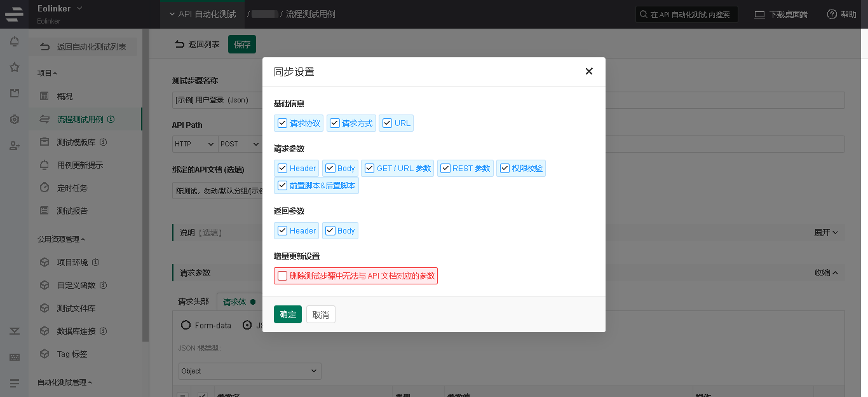
Task: Switch to the 请求头部 tab
Action: pos(193,302)
